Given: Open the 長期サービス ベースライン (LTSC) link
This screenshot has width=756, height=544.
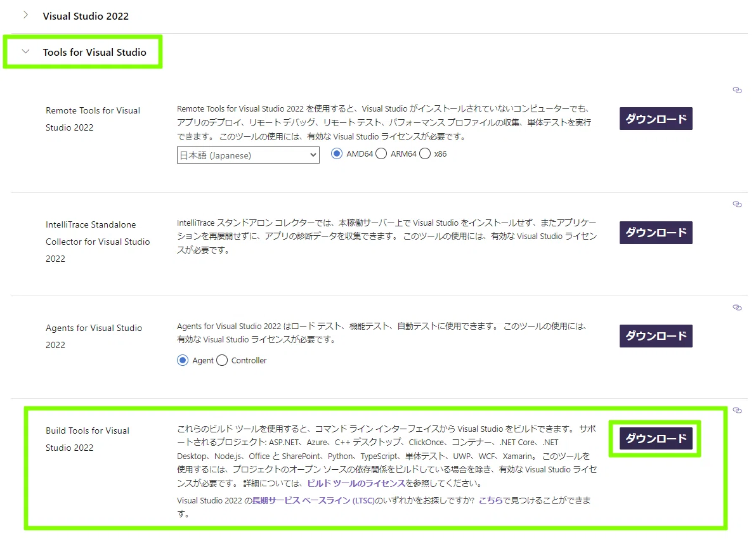Looking at the screenshot, I should pos(313,501).
